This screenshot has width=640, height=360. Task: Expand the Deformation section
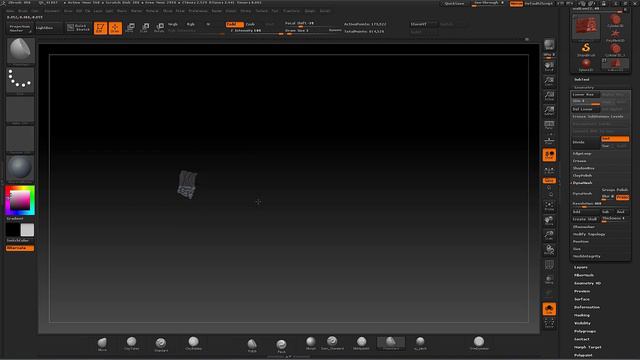point(587,307)
